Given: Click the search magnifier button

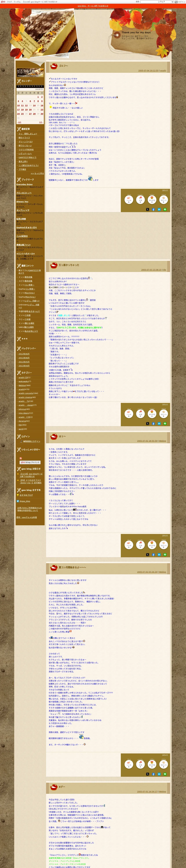Looking at the screenshot, I should pos(176,2).
